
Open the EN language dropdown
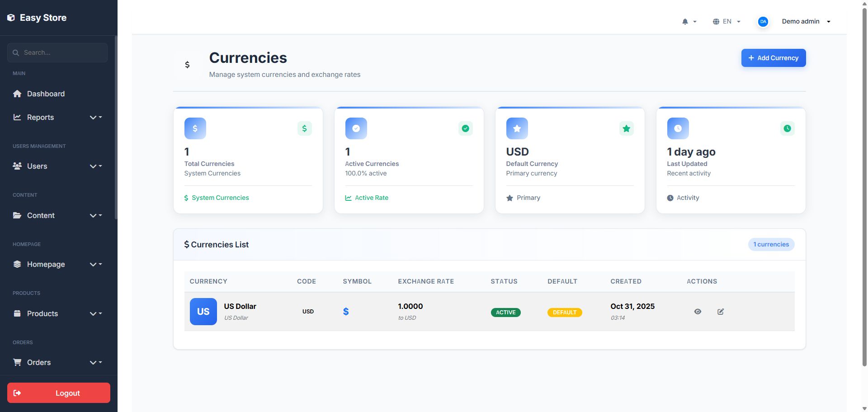726,22
